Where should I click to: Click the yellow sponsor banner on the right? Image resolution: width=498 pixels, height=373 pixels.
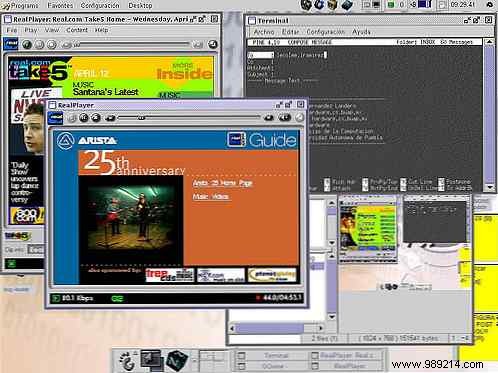(272, 275)
